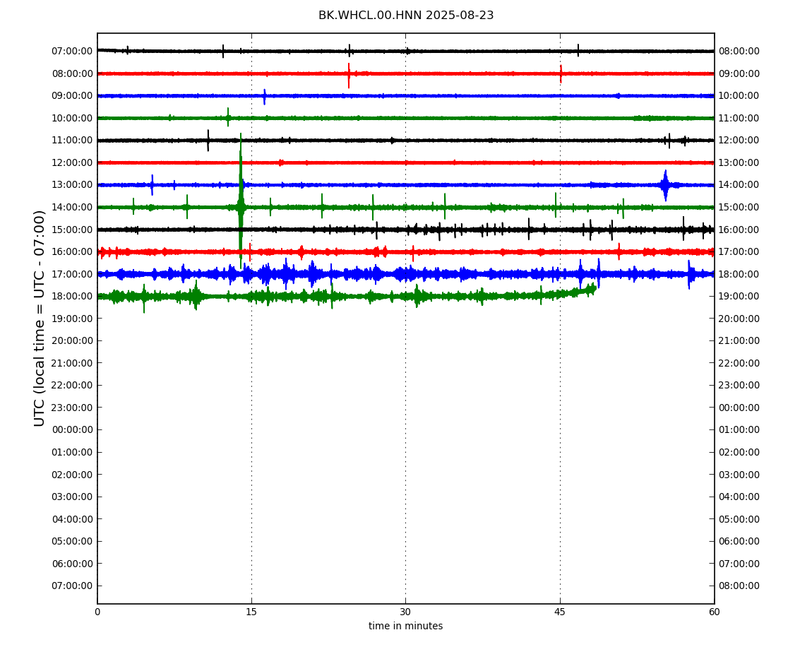812x671 pixels.
Task: Select the 16:00:00 label on the left UTC axis
Action: (x=73, y=252)
